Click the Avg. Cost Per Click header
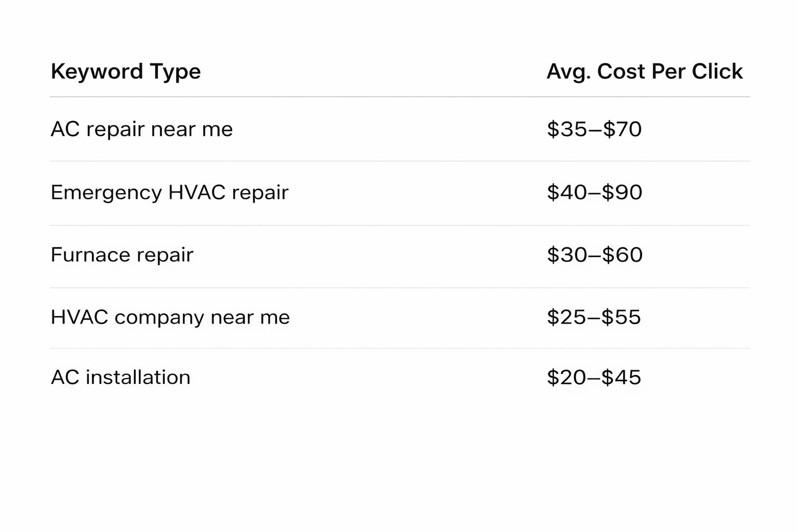 click(x=644, y=72)
